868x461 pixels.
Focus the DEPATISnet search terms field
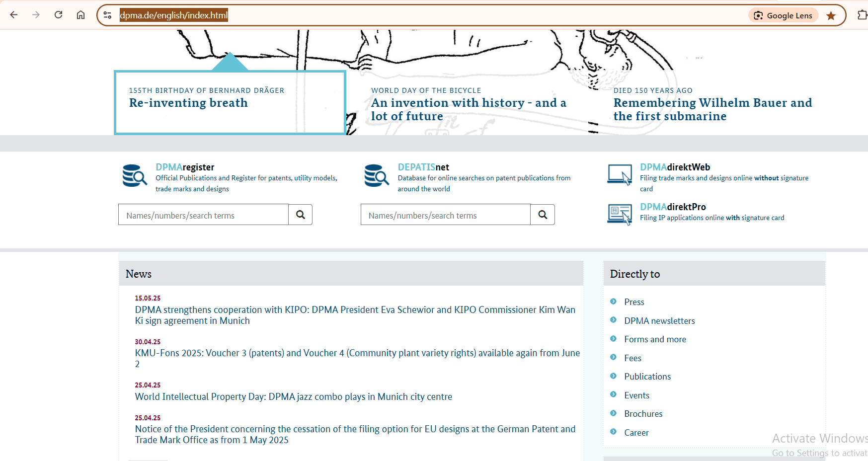click(x=446, y=215)
